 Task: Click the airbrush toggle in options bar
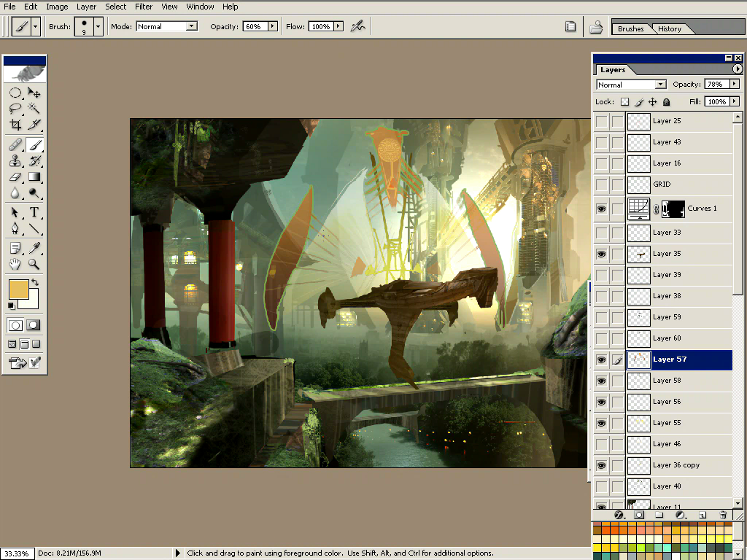(357, 26)
